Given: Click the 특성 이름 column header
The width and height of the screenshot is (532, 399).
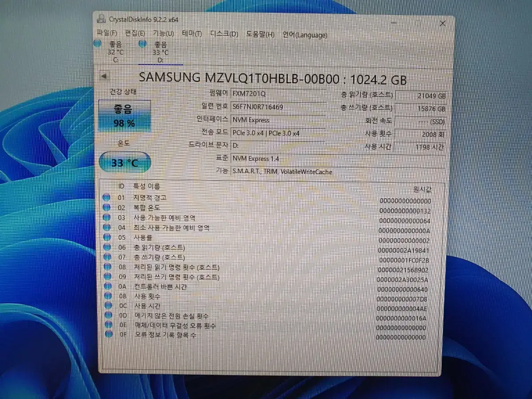Looking at the screenshot, I should point(147,187).
